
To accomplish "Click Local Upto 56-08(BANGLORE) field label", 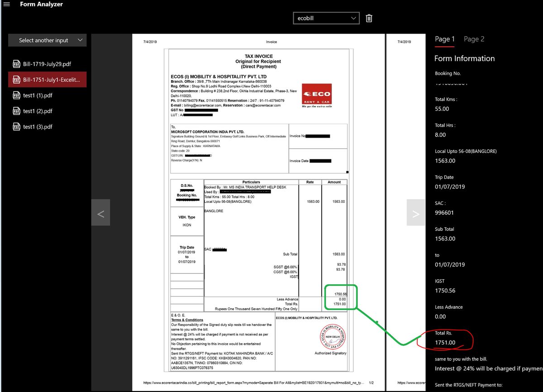I will 466,151.
